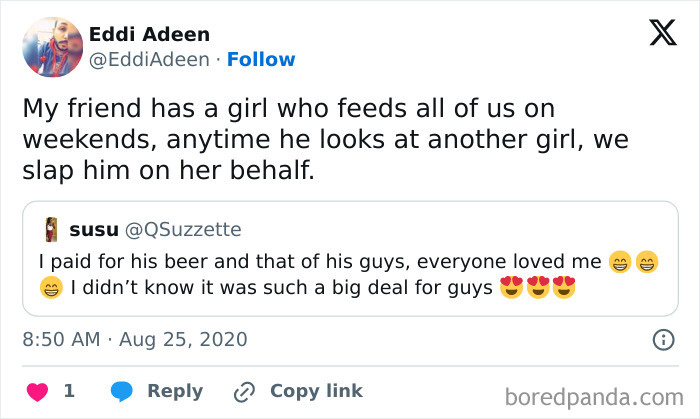Viewport: 700px width, 419px height.
Task: Click susu's small avatar in quoted tweet
Action: 51,230
